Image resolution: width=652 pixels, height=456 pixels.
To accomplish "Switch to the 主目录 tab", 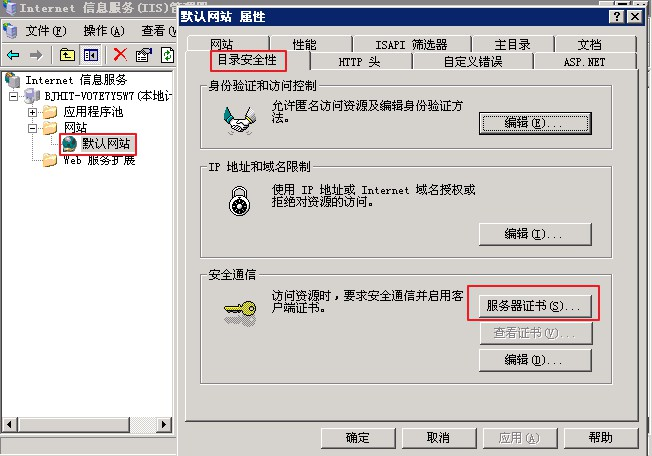I will click(512, 44).
